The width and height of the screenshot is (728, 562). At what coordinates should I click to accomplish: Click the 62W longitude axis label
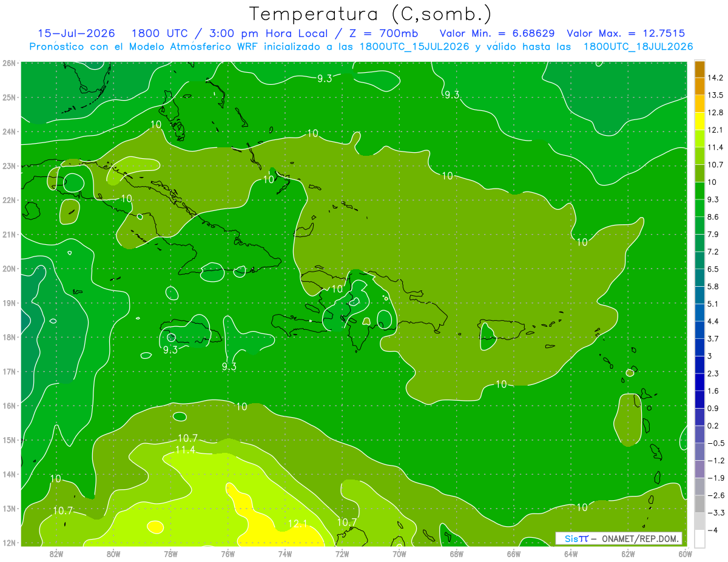(x=628, y=554)
